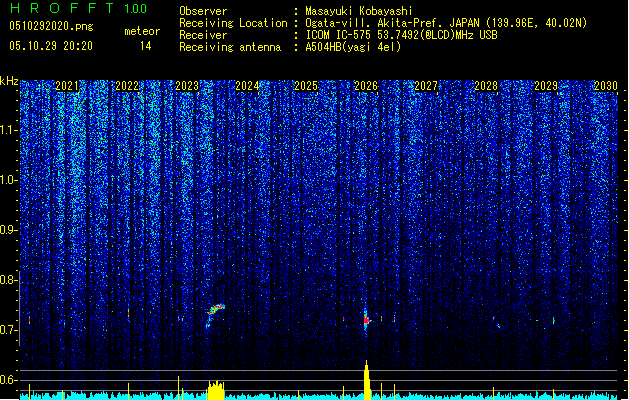The image size is (629, 400).
Task: Click the time marker 2028
Action: coord(486,86)
